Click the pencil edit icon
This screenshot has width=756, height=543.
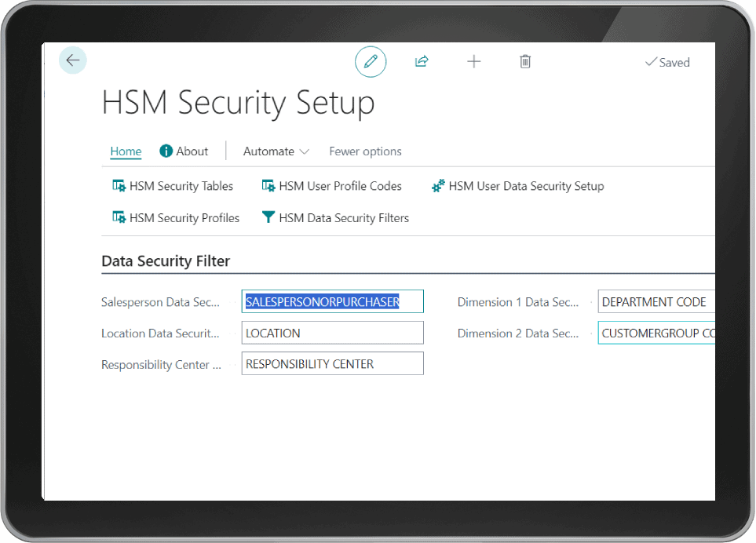pos(371,62)
